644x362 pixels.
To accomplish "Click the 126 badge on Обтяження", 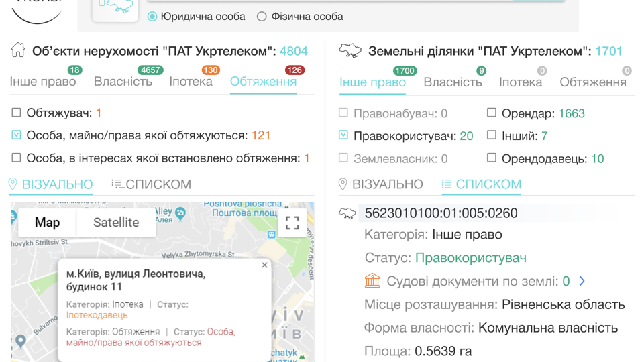I will tap(294, 70).
